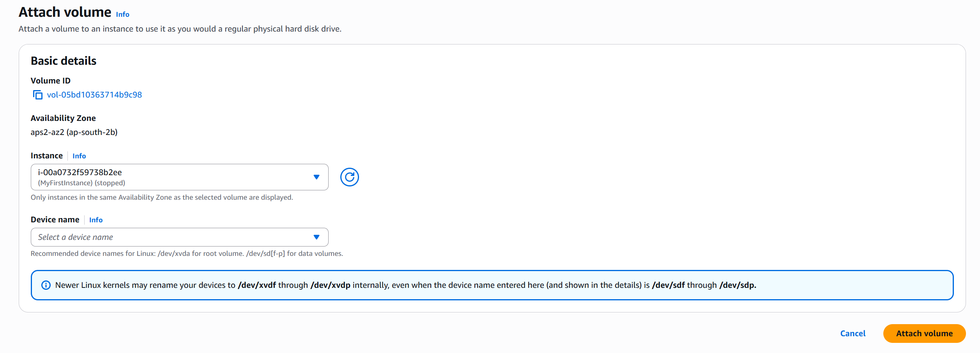This screenshot has height=353, width=980.
Task: Click the Volume ID field label
Action: (x=51, y=81)
